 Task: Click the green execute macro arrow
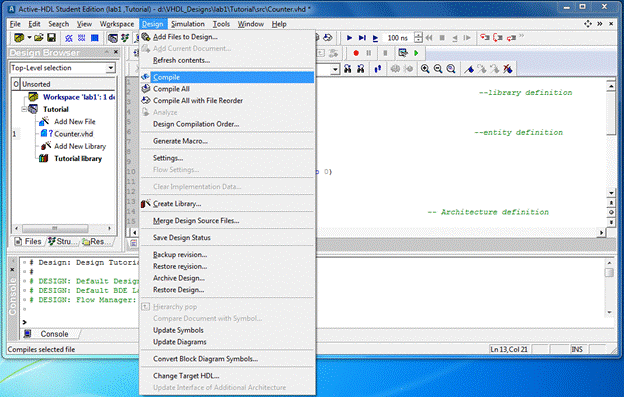coord(416,53)
